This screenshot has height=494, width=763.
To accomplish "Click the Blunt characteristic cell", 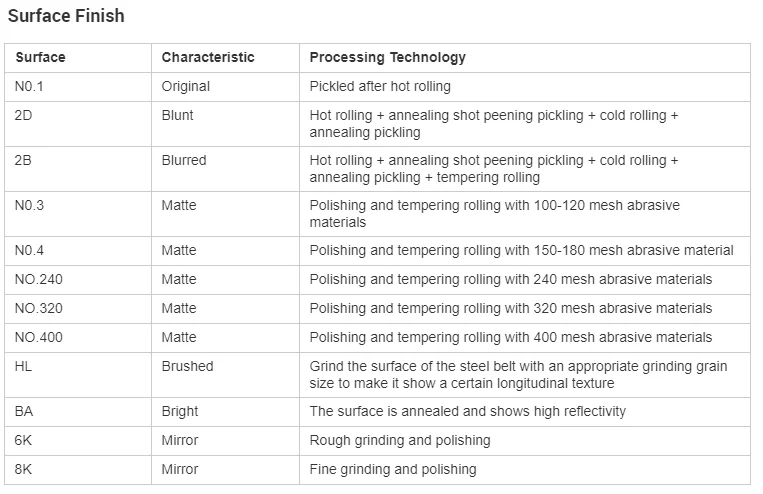I will coord(178,116).
